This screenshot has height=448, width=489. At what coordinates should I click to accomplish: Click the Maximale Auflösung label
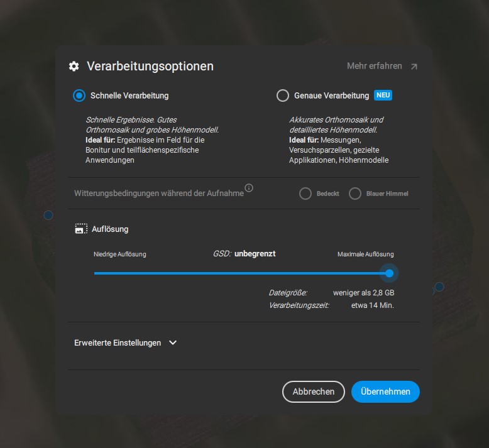(366, 254)
